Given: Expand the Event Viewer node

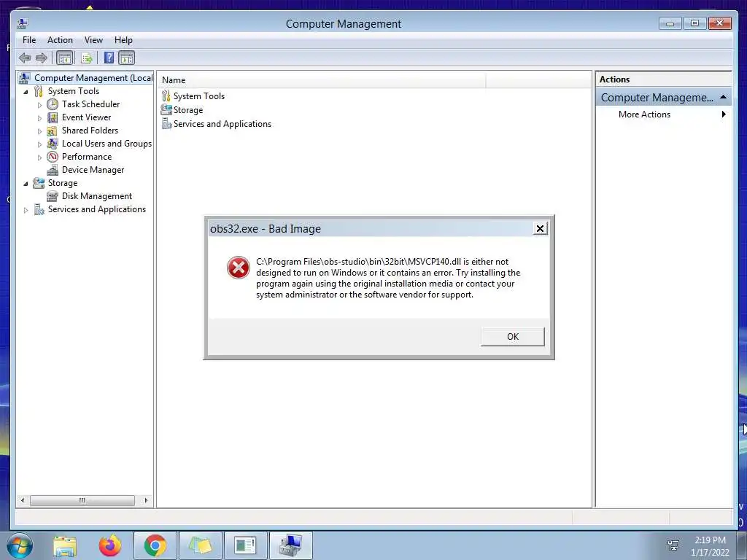Looking at the screenshot, I should pyautogui.click(x=39, y=117).
